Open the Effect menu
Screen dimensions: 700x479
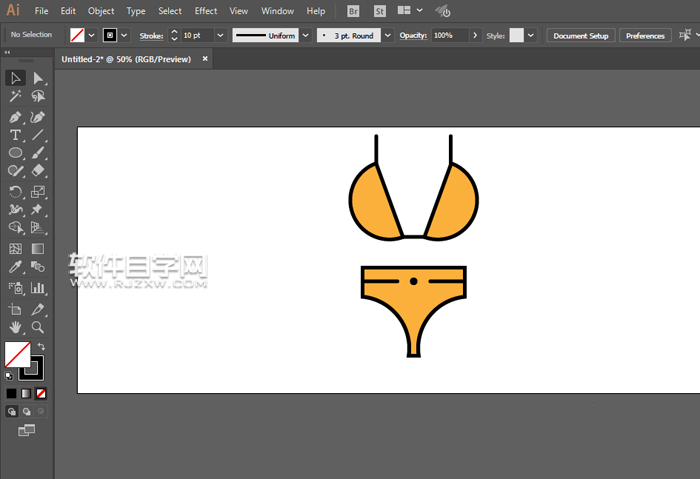coord(206,11)
